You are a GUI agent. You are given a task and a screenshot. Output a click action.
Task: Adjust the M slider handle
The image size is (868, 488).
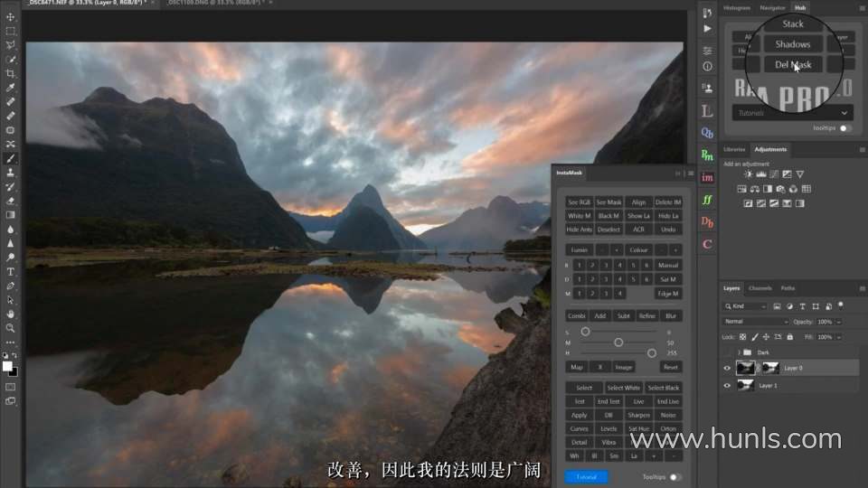(618, 343)
